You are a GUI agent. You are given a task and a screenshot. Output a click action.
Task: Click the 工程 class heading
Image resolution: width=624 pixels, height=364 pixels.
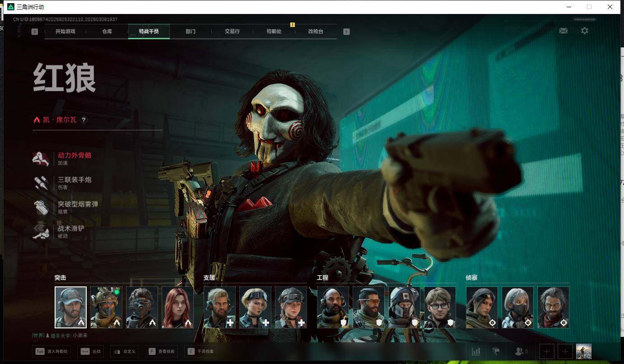(322, 278)
